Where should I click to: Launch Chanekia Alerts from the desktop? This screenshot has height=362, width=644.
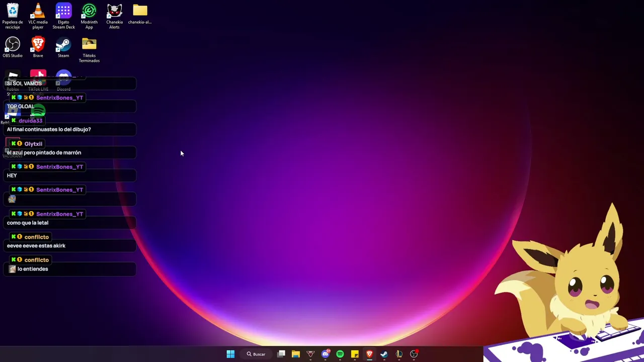click(x=114, y=16)
